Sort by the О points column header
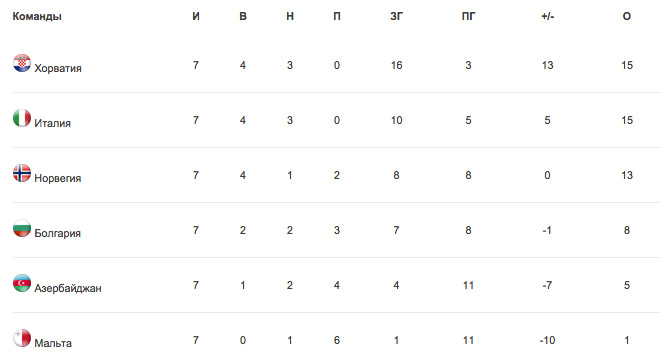The width and height of the screenshot is (660, 361). pos(627,16)
